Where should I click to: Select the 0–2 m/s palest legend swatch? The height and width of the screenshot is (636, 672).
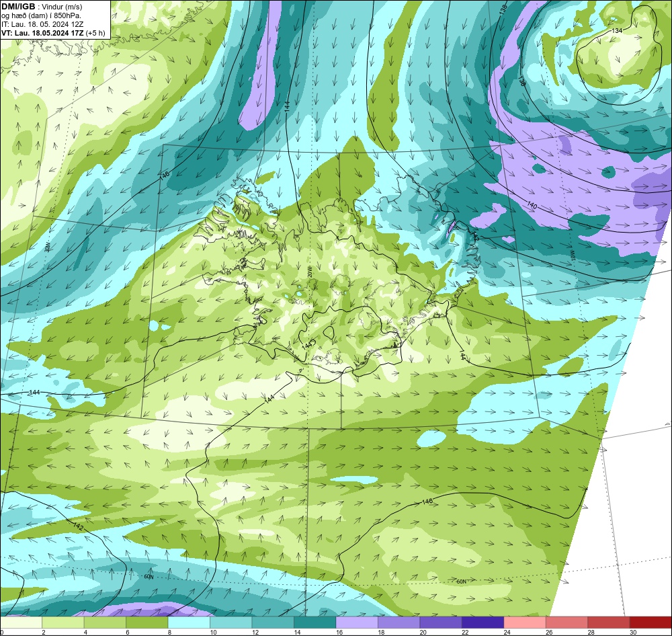click(21, 623)
